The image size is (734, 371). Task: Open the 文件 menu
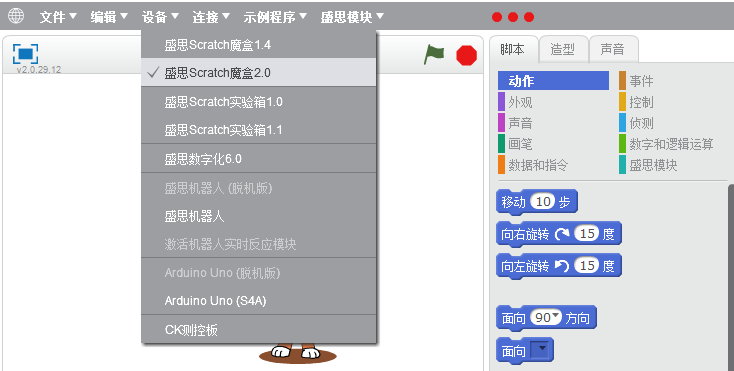coord(58,17)
